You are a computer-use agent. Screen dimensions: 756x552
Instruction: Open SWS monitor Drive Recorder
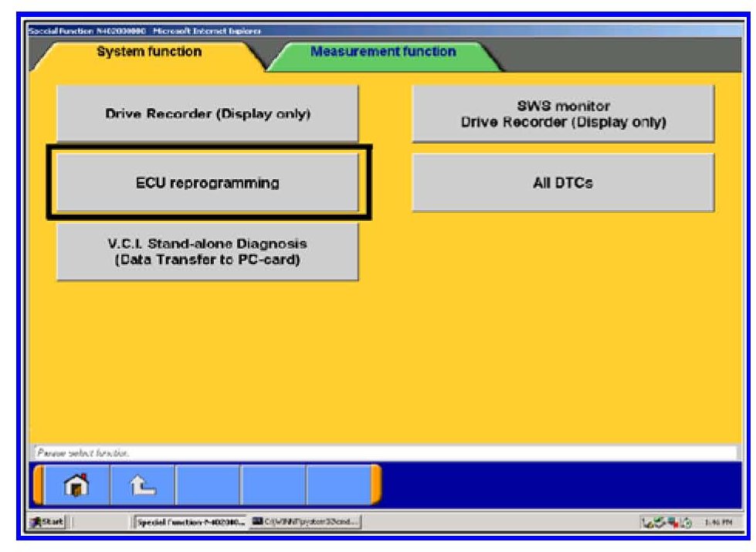coord(562,113)
